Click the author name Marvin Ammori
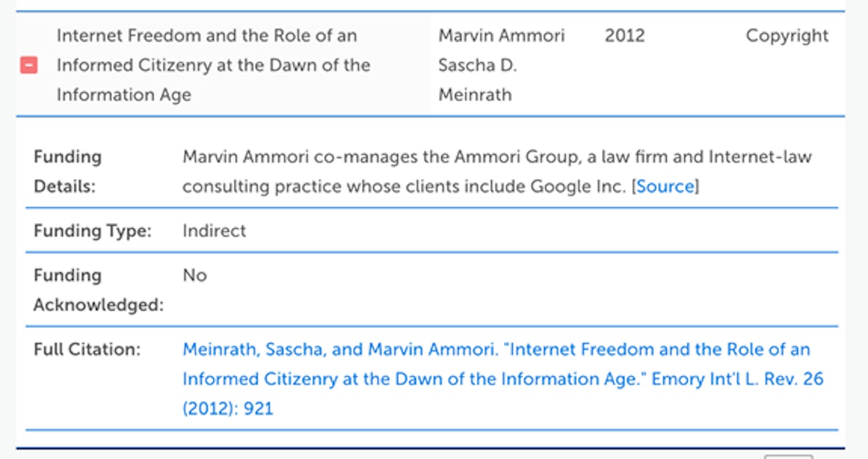 (x=501, y=35)
